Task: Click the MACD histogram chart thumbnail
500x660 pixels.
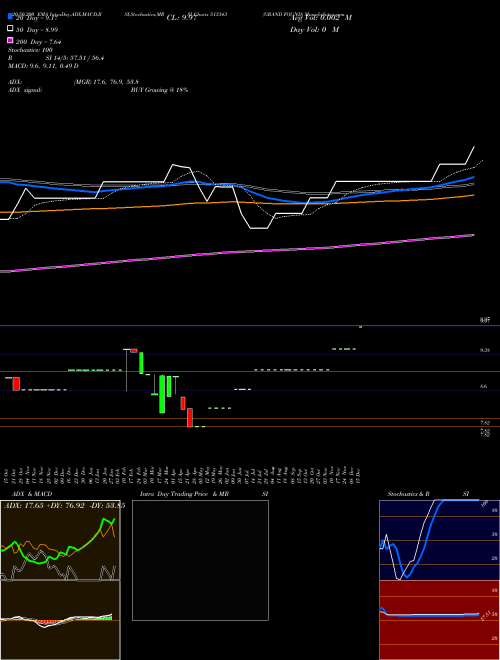Action: [60, 620]
